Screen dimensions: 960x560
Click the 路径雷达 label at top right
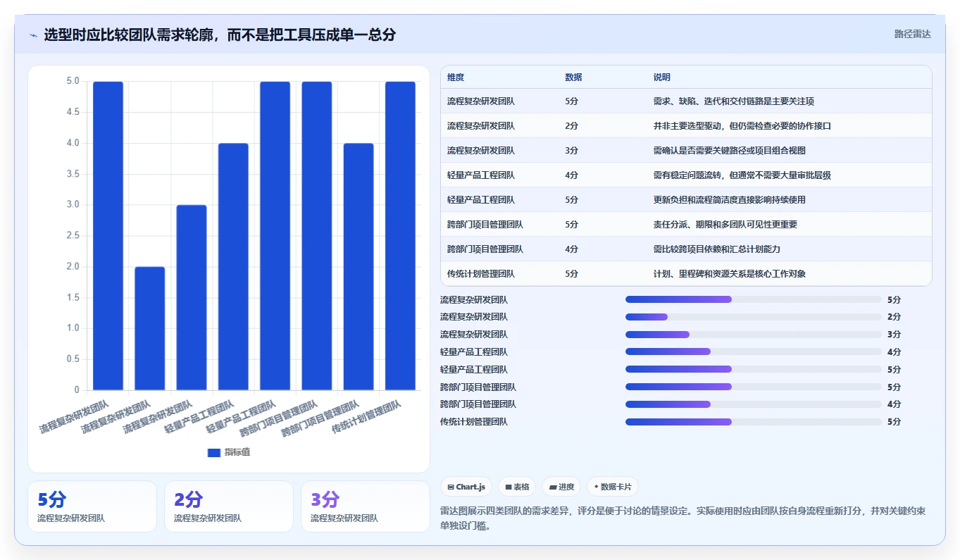click(x=913, y=34)
